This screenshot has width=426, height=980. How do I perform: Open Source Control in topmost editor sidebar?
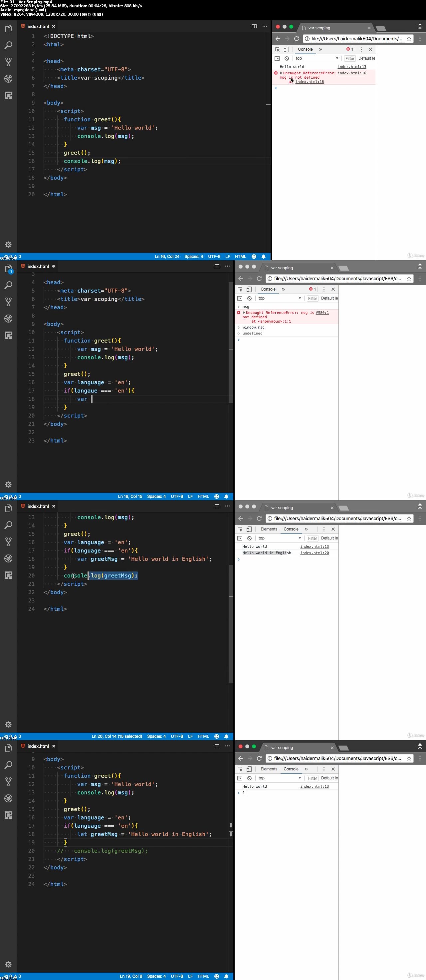[8, 62]
